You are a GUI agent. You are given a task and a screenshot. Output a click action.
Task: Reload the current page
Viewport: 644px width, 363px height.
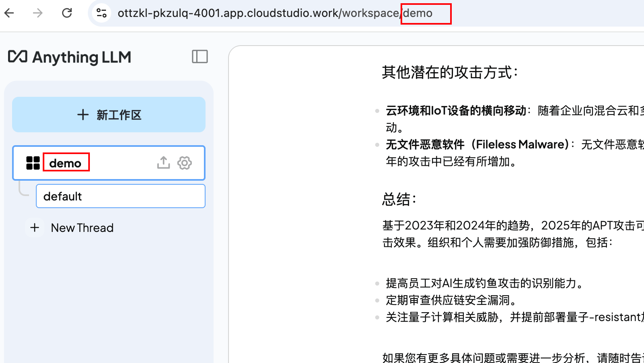click(67, 13)
